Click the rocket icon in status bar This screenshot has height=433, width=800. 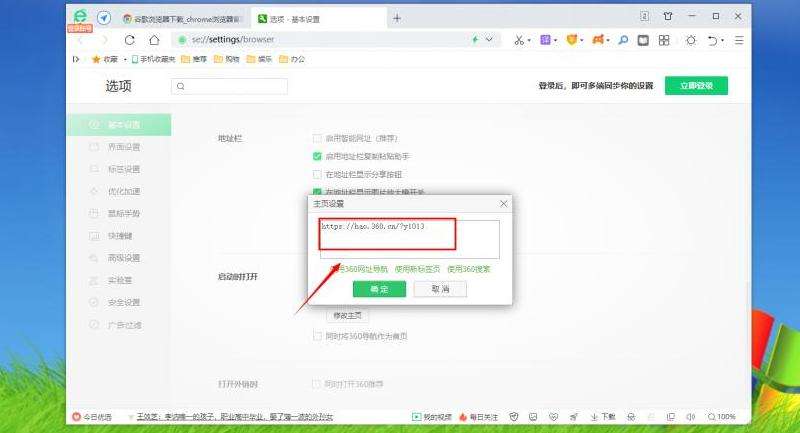pyautogui.click(x=574, y=417)
